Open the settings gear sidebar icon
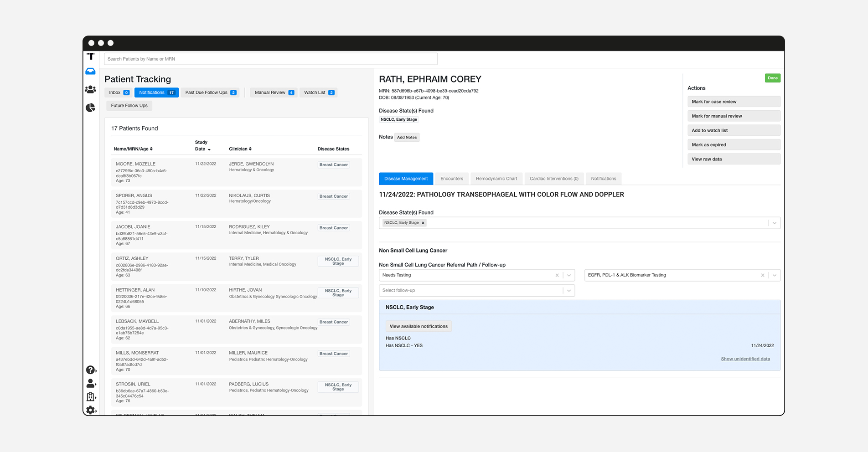Viewport: 868px width, 452px height. click(x=91, y=410)
